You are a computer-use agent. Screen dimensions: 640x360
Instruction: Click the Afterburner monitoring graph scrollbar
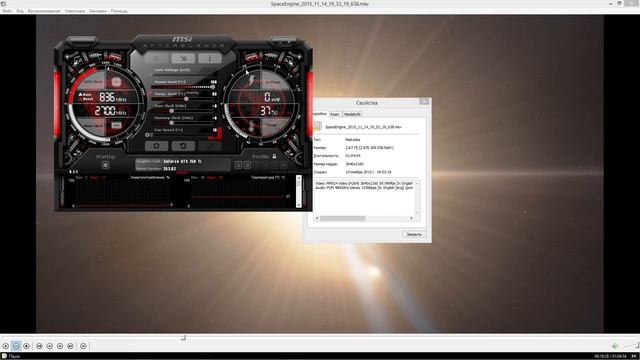[299, 191]
